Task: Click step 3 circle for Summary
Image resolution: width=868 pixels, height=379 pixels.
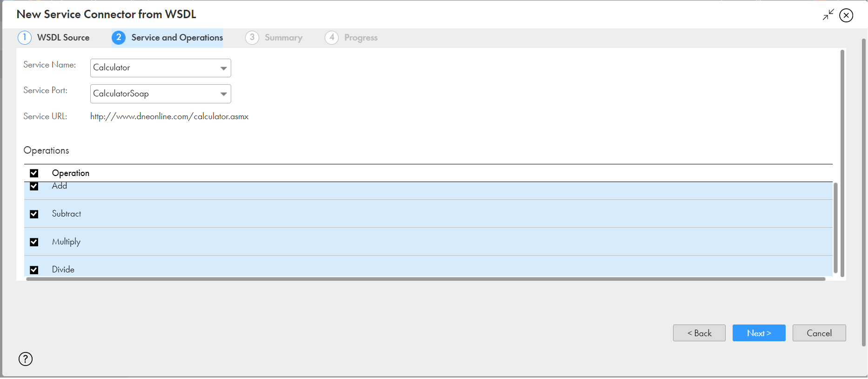Action: 252,37
